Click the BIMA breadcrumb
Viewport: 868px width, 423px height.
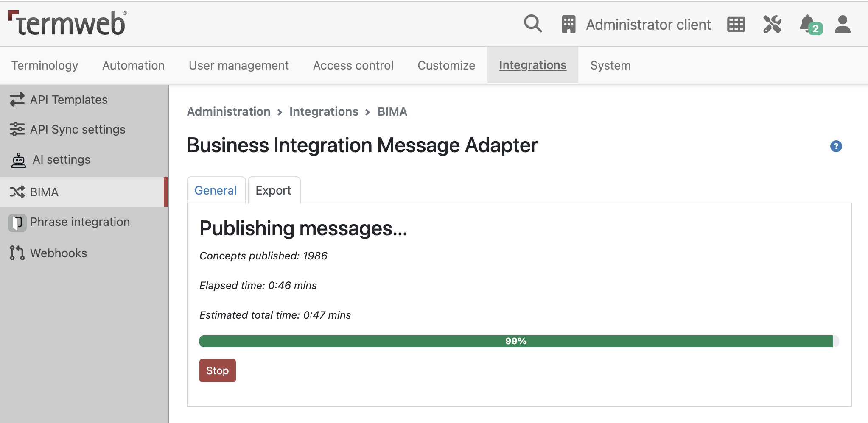click(392, 111)
